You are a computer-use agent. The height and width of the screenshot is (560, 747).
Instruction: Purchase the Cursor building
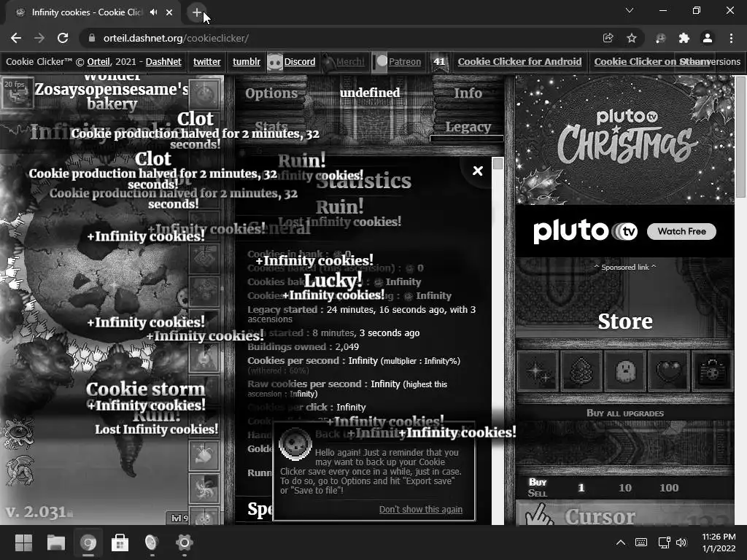coord(625,514)
